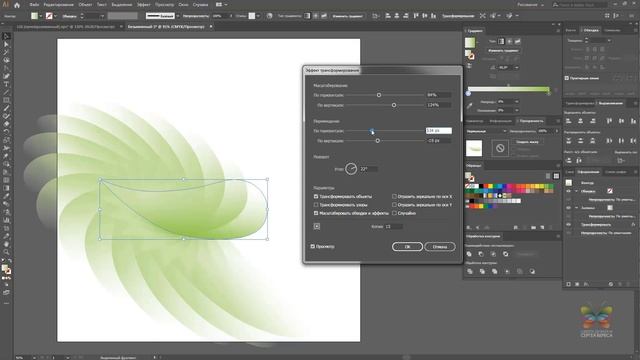Image resolution: width=640 pixels, height=360 pixels.
Task: Open the stroke weight dropdown in the Stroke panel
Action: [x=609, y=40]
